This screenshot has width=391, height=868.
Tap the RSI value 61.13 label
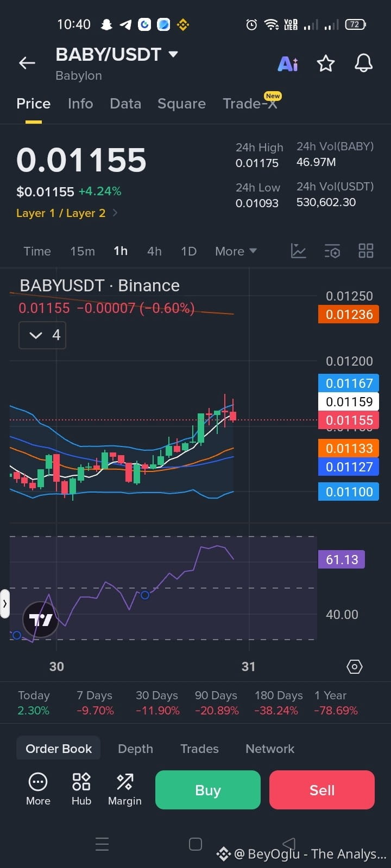click(x=342, y=559)
